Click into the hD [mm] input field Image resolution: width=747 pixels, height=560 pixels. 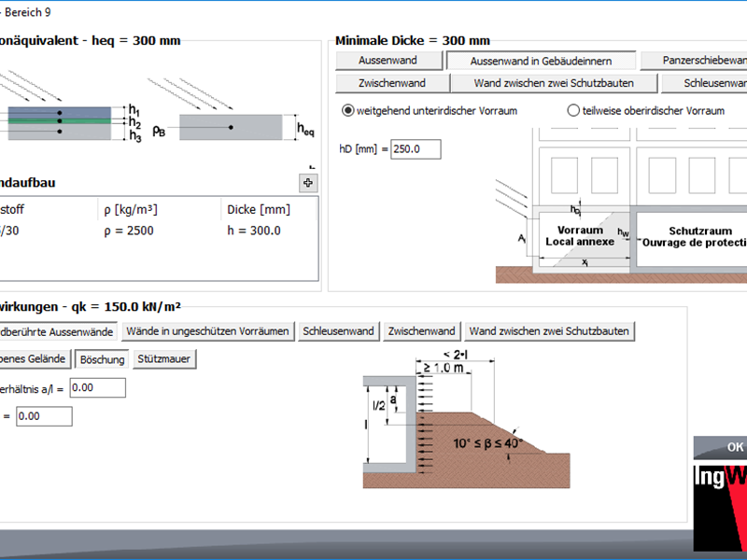click(x=416, y=149)
